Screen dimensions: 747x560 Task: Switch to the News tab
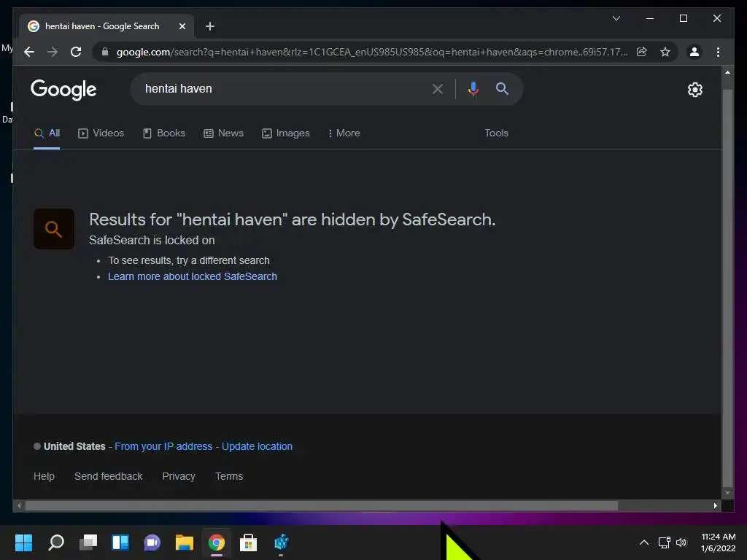(223, 133)
